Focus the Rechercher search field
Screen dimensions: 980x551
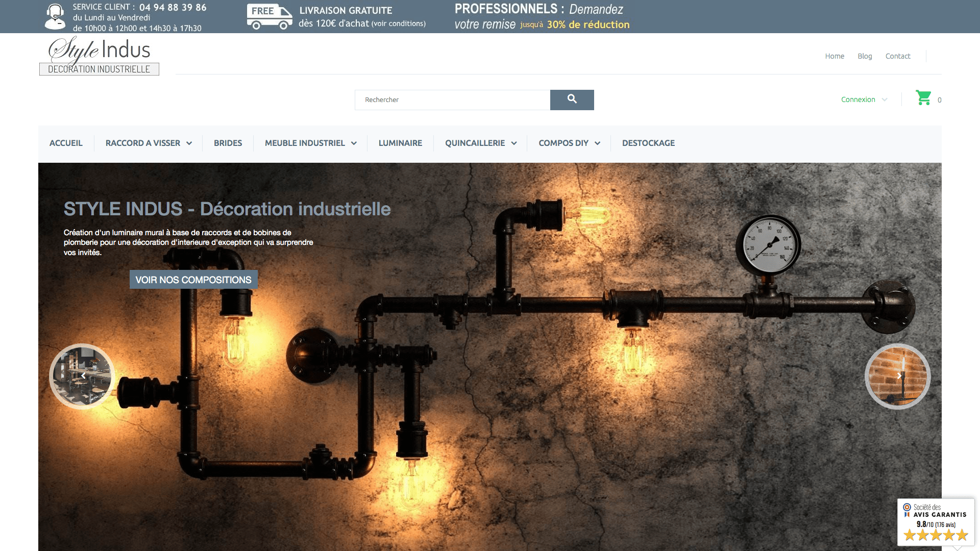452,99
